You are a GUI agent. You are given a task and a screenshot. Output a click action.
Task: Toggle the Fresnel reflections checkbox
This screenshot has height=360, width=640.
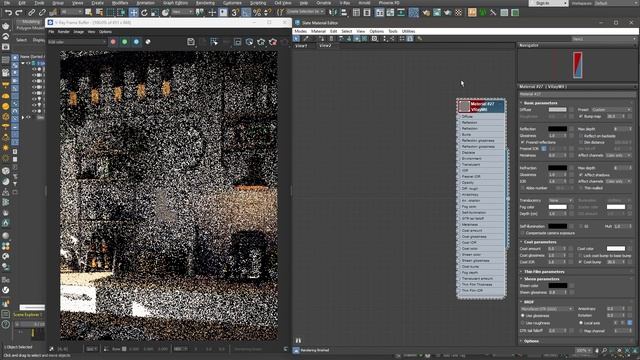(523, 142)
